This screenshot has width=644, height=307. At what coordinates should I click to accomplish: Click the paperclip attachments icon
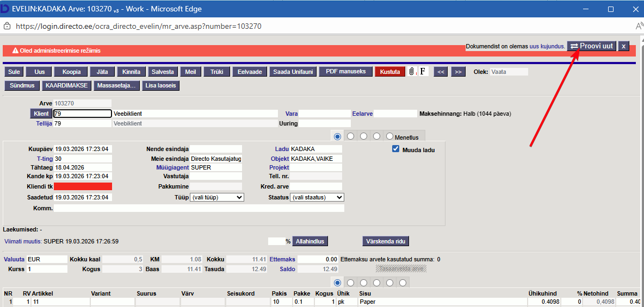coord(412,72)
